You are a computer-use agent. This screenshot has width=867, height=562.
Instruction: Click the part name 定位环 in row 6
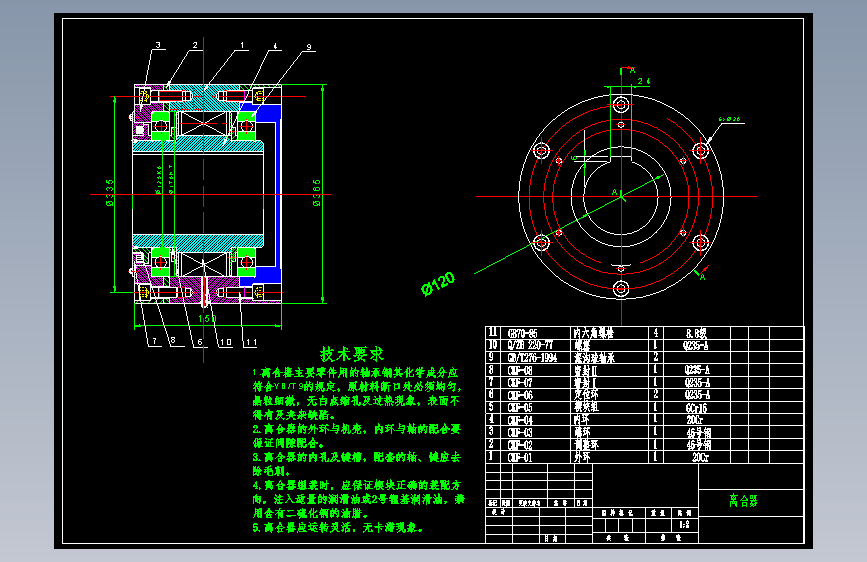click(586, 394)
